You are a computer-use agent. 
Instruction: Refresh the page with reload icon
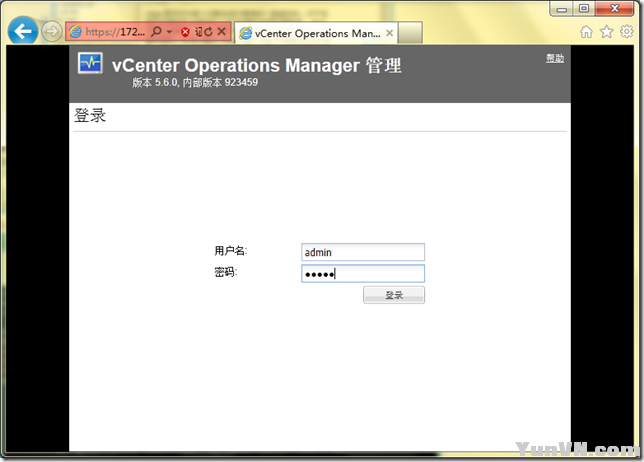[x=209, y=32]
